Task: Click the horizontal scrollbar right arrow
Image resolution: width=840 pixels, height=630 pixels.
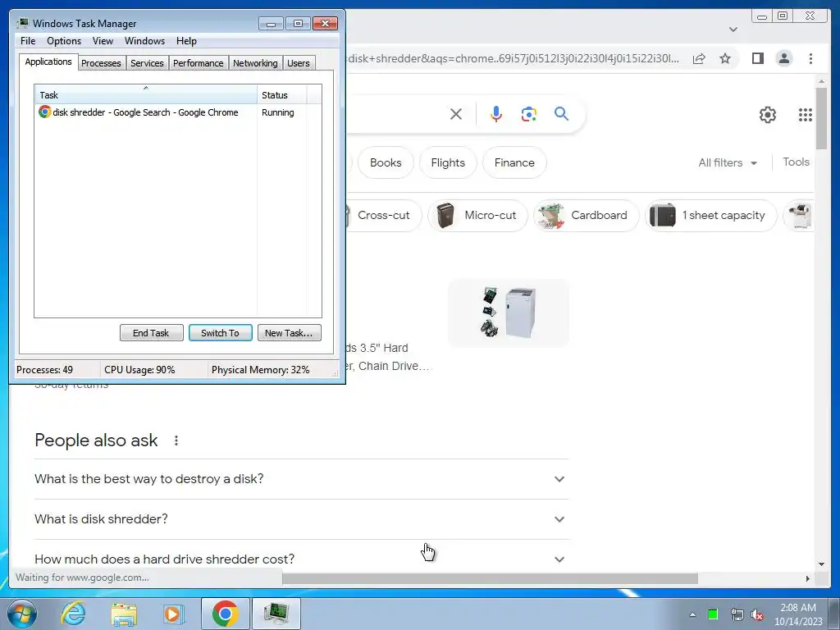Action: pos(808,578)
